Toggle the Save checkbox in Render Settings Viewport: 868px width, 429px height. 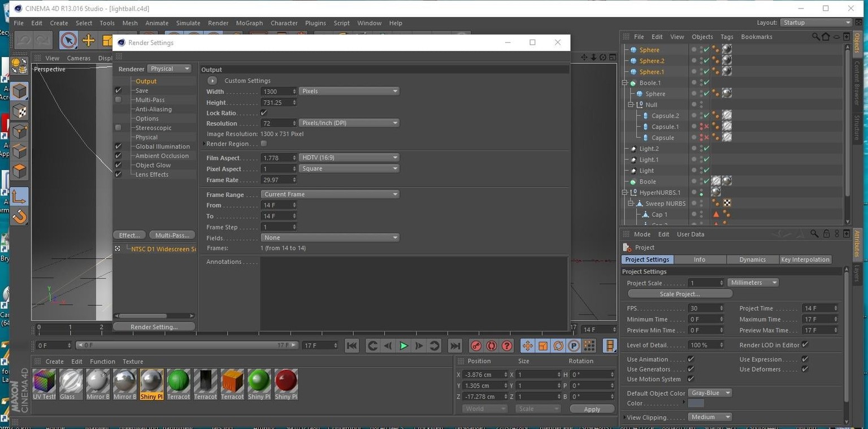point(118,90)
